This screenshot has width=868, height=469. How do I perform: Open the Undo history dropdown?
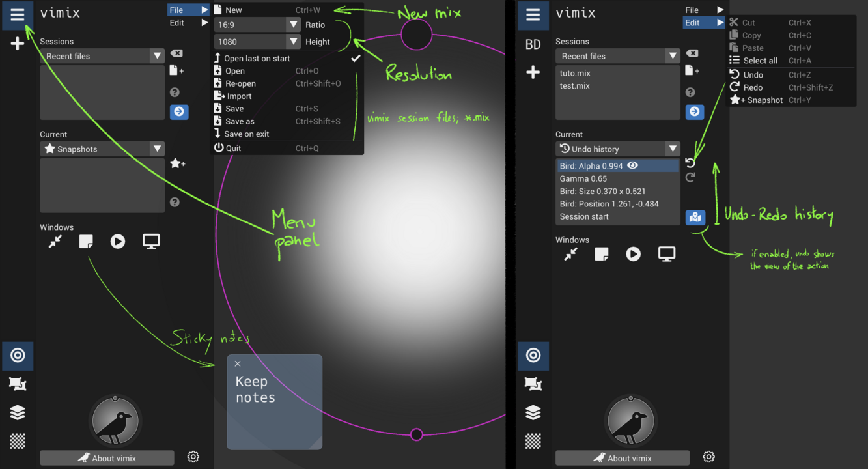click(x=618, y=149)
